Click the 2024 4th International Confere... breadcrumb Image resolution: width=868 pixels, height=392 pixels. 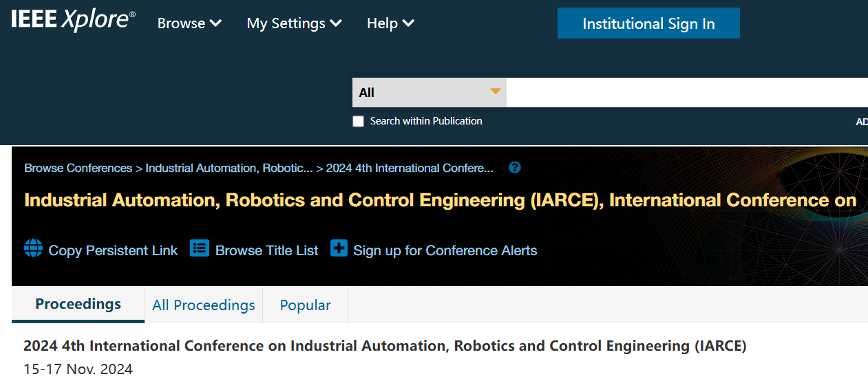tap(410, 168)
